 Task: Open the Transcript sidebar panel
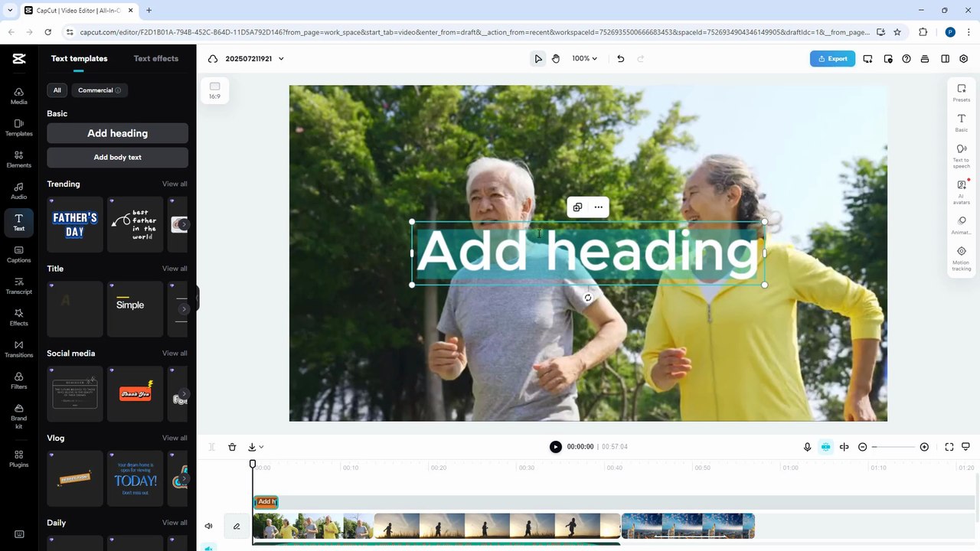(x=18, y=285)
